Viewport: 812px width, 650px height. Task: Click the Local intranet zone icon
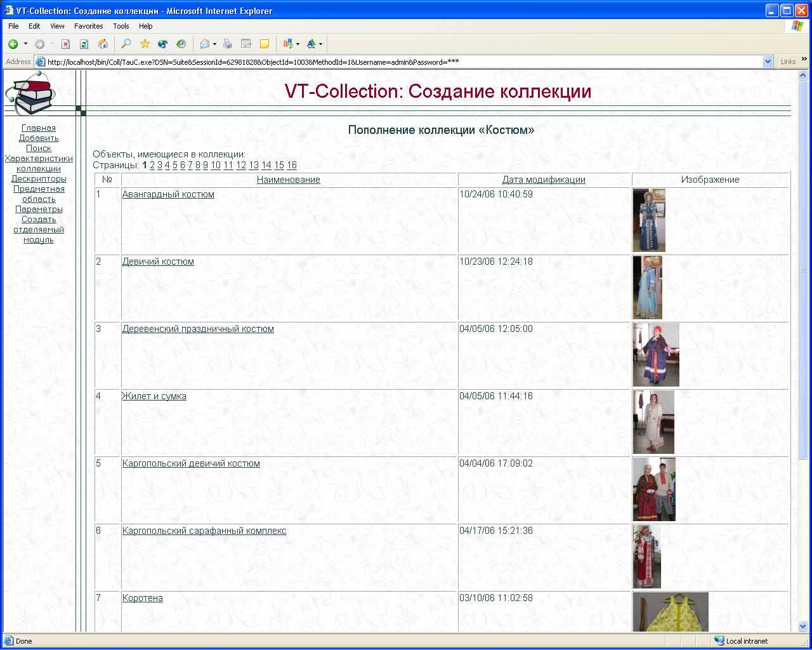[x=719, y=641]
